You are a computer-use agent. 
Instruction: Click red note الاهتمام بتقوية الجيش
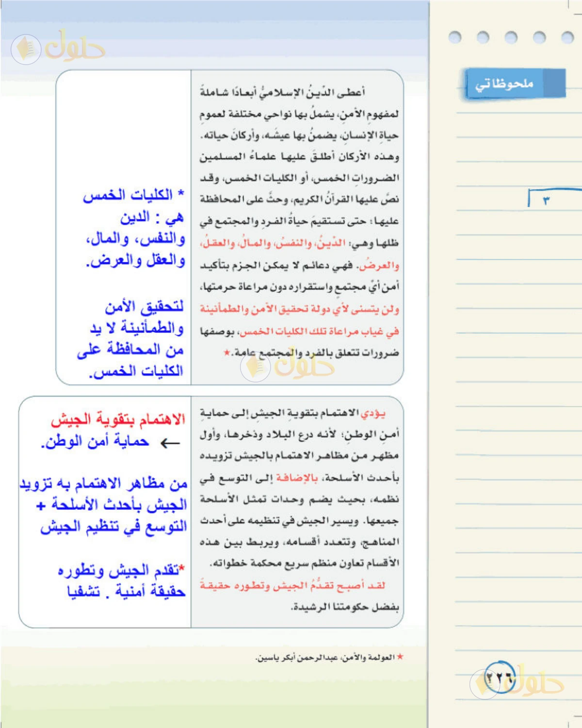pos(118,420)
